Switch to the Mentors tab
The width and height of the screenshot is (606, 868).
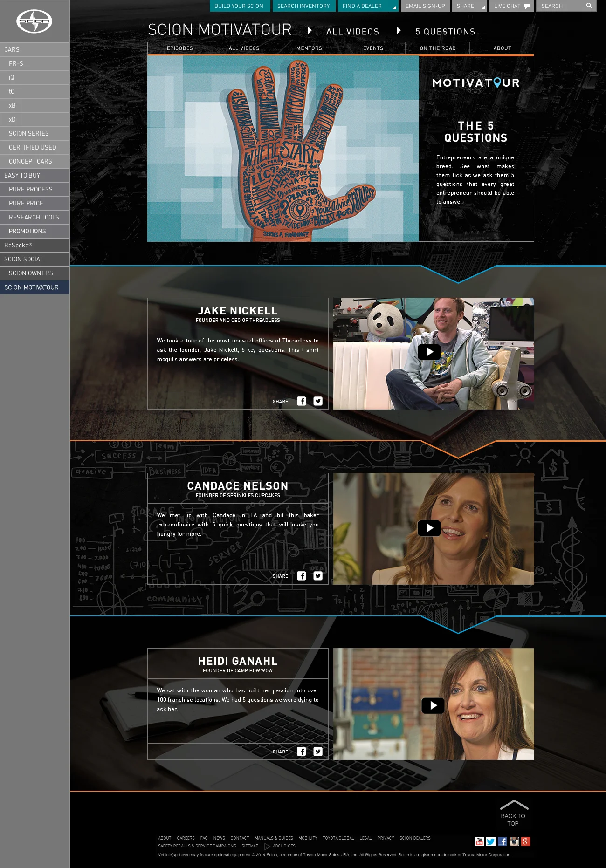pos(309,48)
